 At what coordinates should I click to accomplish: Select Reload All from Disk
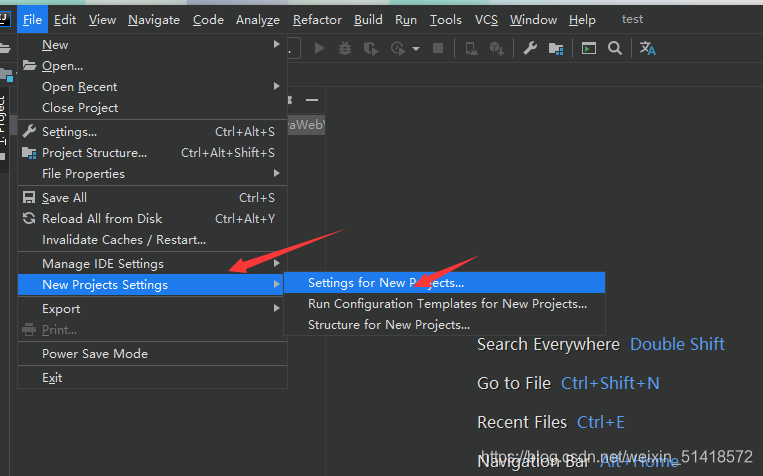(x=152, y=219)
